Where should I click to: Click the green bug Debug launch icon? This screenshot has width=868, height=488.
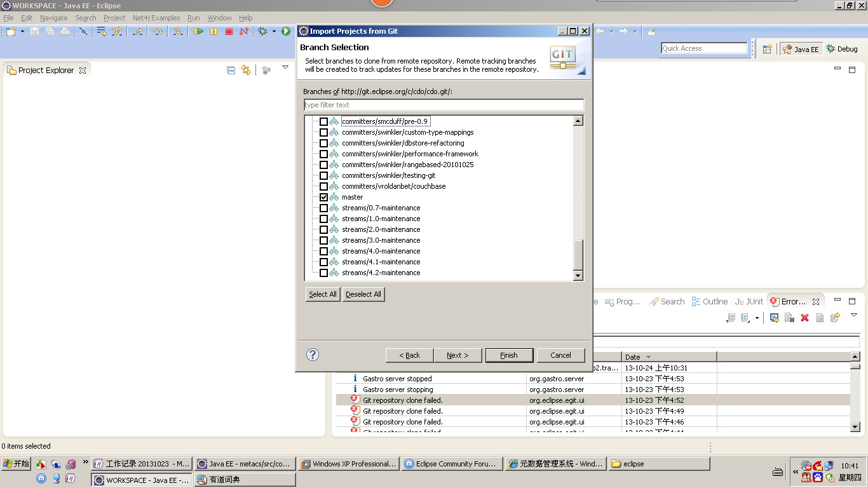point(263,31)
